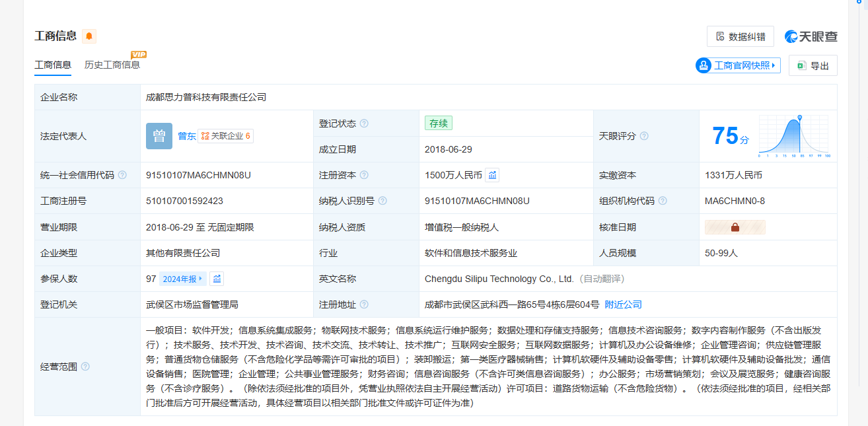
Task: Open the 附近公司 nearby companies link
Action: (623, 304)
